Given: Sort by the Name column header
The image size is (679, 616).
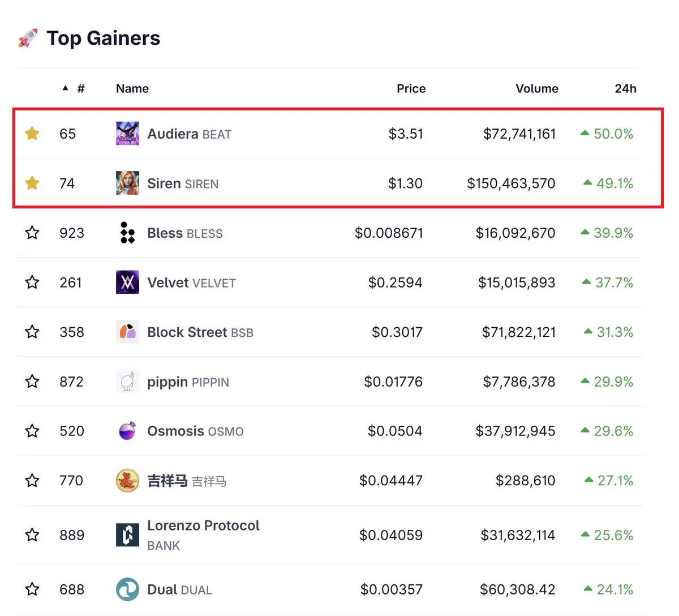Looking at the screenshot, I should [x=132, y=88].
